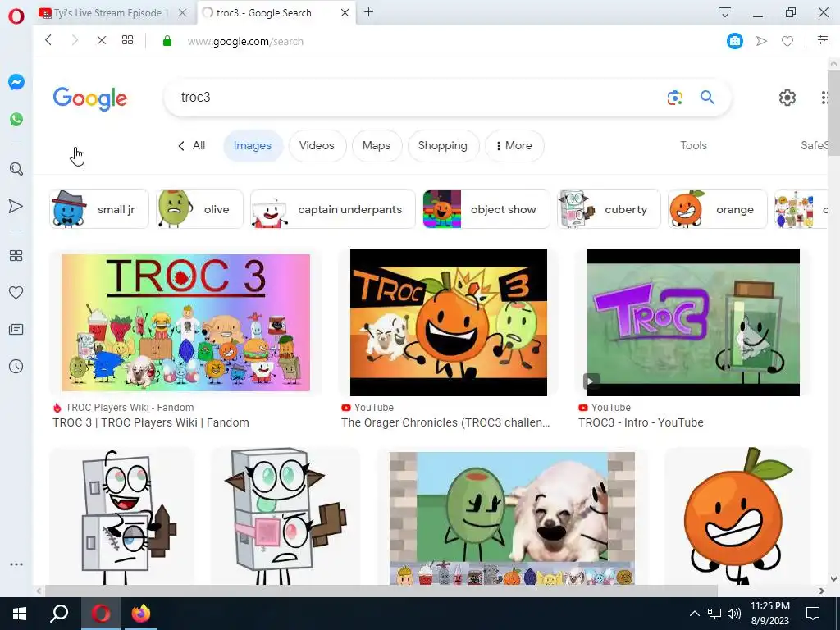
Task: Search by image with Google Lens
Action: [675, 98]
